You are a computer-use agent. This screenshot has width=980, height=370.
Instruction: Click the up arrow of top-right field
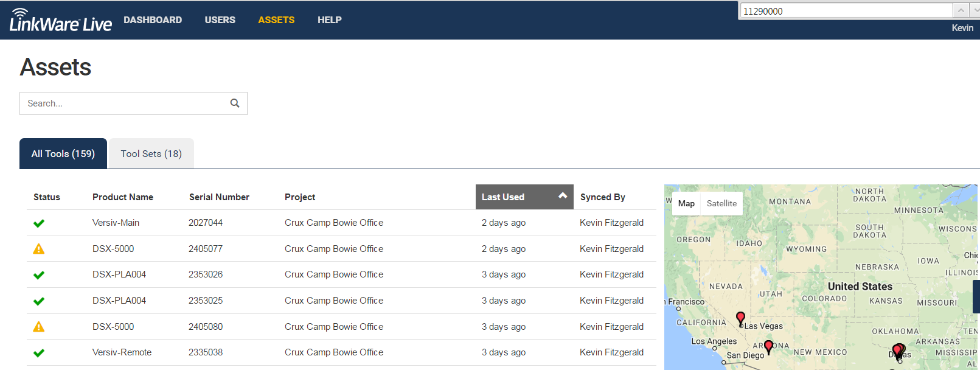(x=961, y=10)
